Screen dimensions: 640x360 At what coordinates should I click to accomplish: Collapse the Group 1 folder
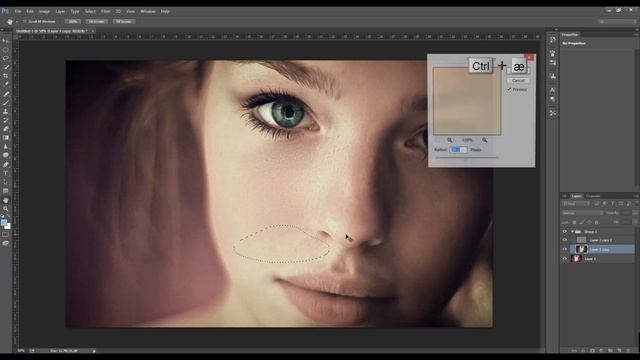572,231
